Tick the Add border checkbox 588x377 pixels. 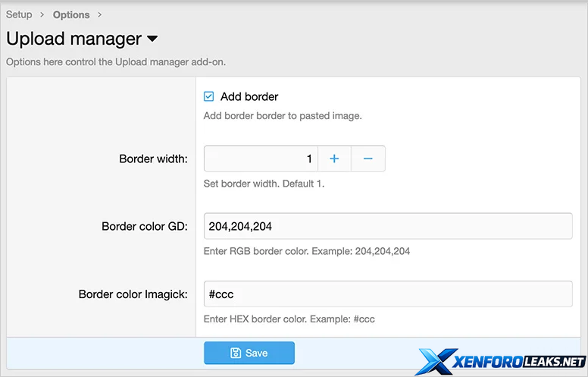click(209, 96)
